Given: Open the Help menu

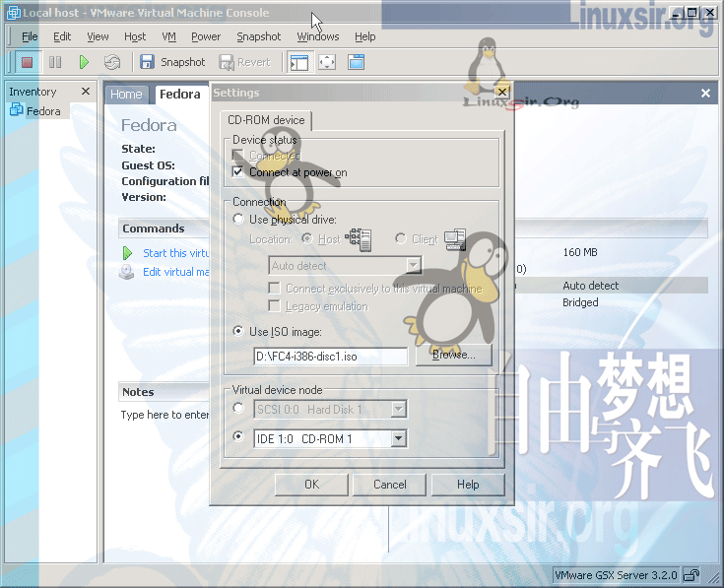Looking at the screenshot, I should pos(364,36).
